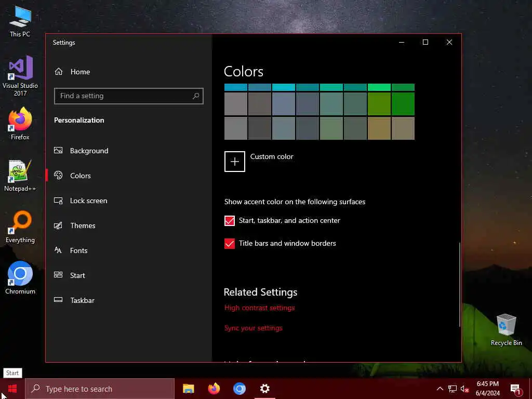
Task: Pick the bright green swatch in middle row
Action: point(403,104)
